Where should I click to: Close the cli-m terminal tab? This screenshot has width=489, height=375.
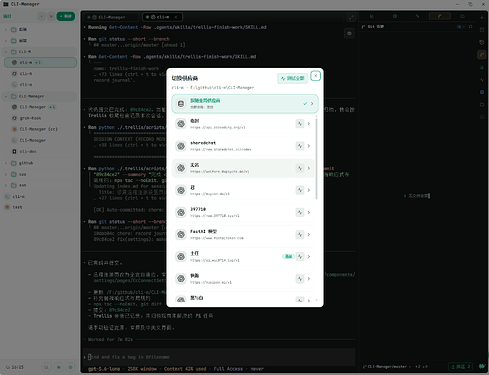pyautogui.click(x=176, y=17)
